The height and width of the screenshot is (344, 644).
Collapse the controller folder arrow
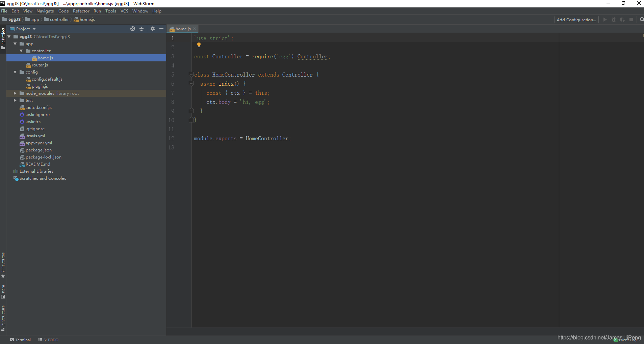coord(21,51)
